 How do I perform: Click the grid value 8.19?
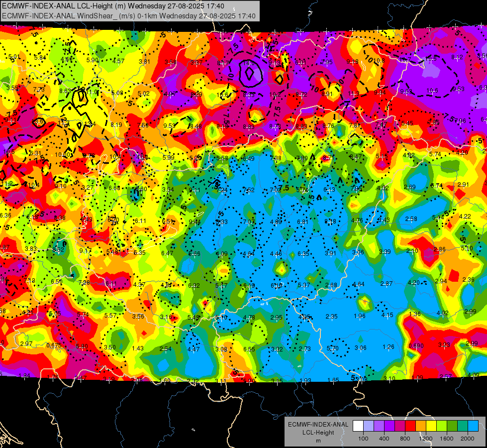coord(116,124)
